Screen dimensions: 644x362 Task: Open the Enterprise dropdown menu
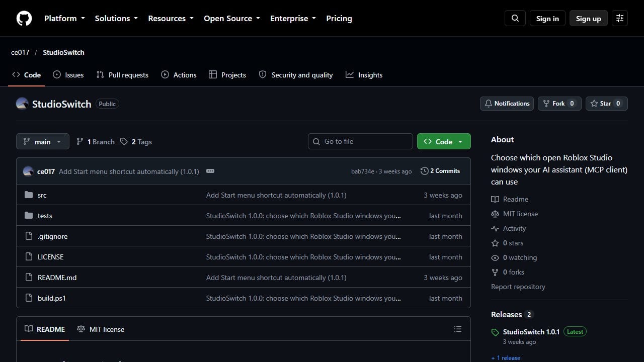tap(293, 19)
